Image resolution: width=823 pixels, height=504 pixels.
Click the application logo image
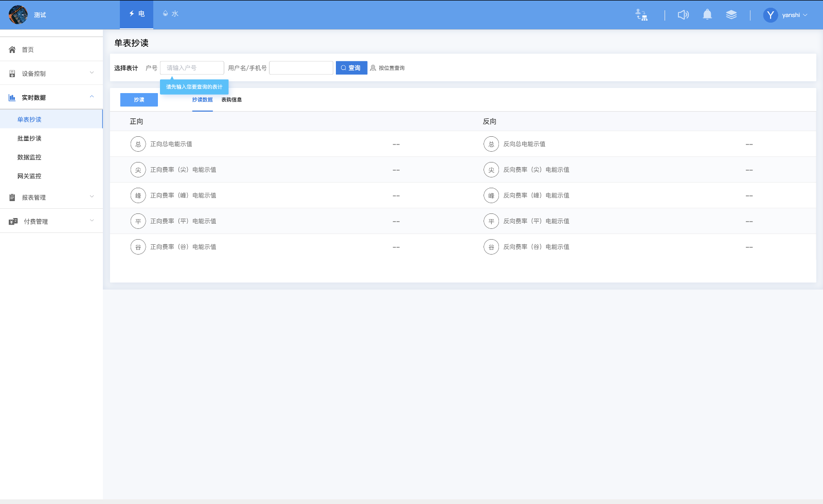(18, 15)
